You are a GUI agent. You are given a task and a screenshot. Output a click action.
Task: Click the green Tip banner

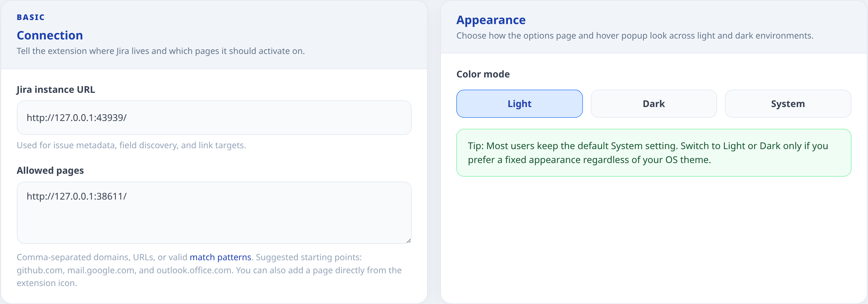click(654, 153)
